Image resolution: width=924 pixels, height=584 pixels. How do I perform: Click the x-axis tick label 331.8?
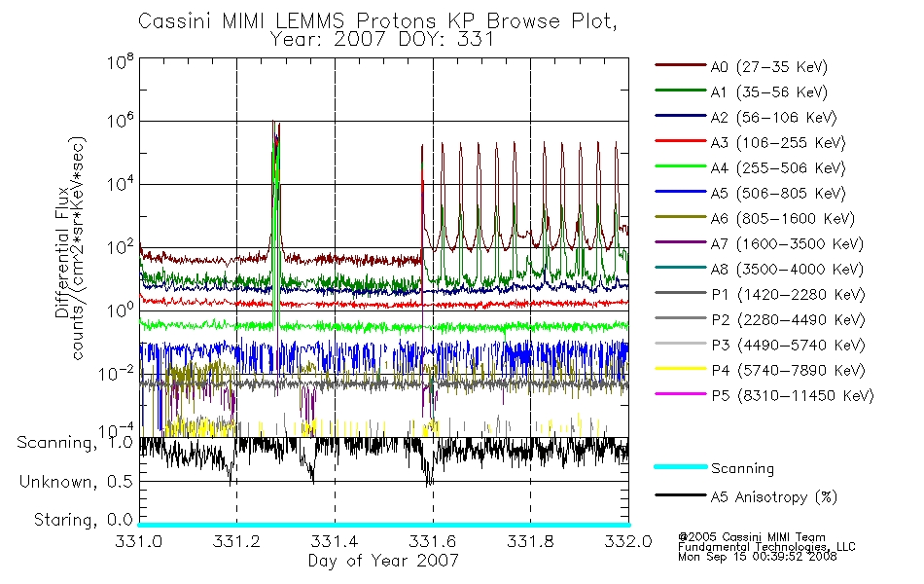click(530, 541)
